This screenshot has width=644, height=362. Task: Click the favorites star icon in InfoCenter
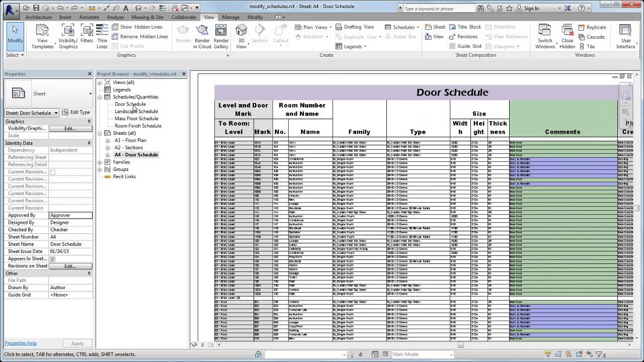pos(509,8)
